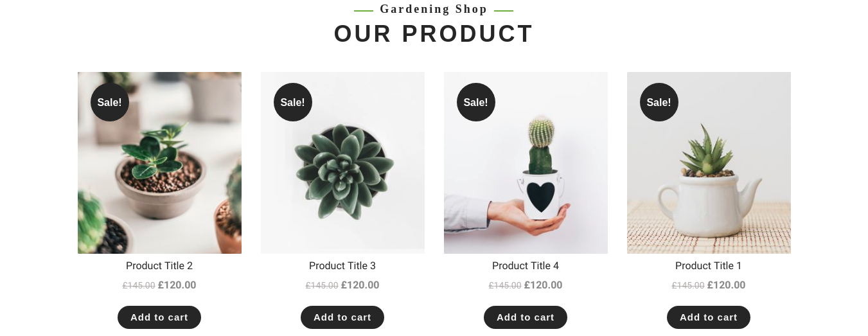Add Product Title 2 to cart
Image resolution: width=868 pixels, height=336 pixels.
[x=159, y=317]
